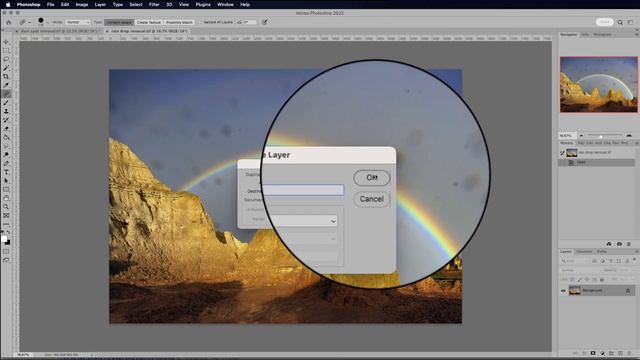Create new group folder icon
The height and width of the screenshot is (360, 640).
(611, 353)
